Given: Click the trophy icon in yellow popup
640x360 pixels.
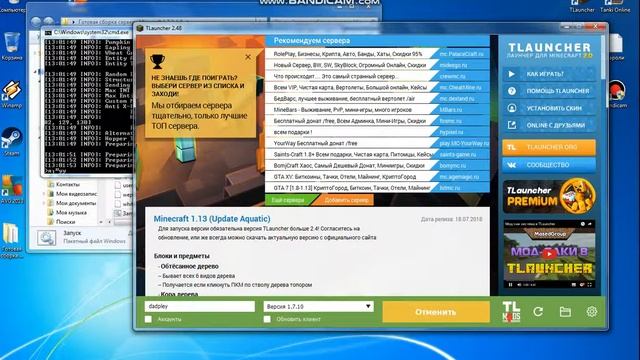Looking at the screenshot, I should coord(158,61).
